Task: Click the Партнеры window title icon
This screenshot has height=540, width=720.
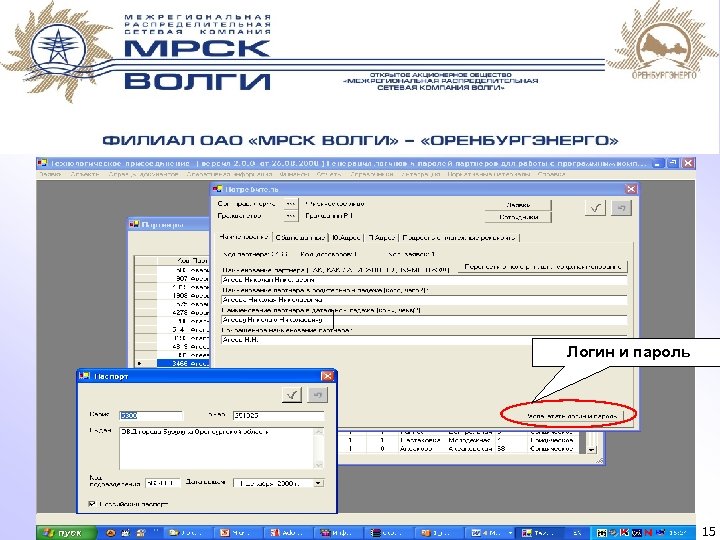Action: click(x=134, y=225)
